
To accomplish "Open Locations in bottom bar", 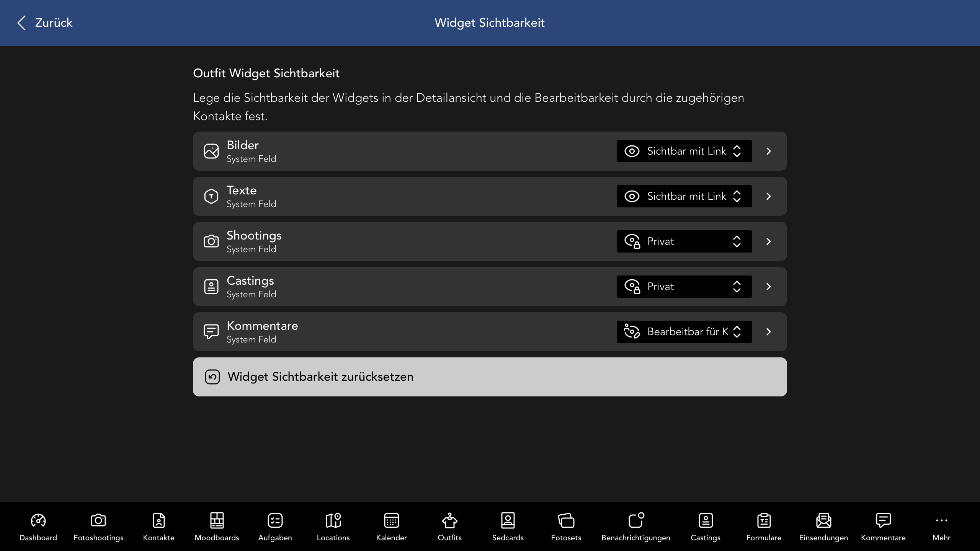I will [x=333, y=527].
